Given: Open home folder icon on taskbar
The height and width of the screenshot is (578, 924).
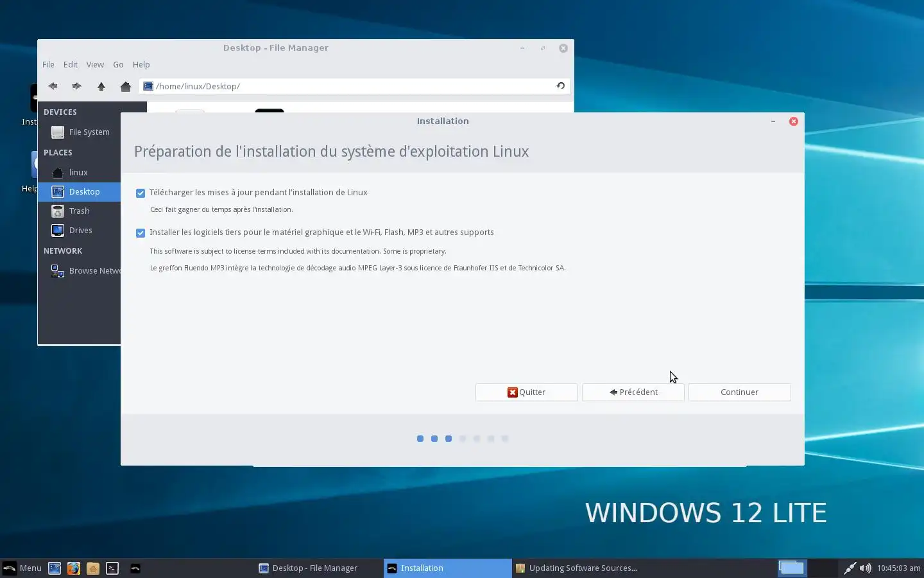Looking at the screenshot, I should point(93,568).
